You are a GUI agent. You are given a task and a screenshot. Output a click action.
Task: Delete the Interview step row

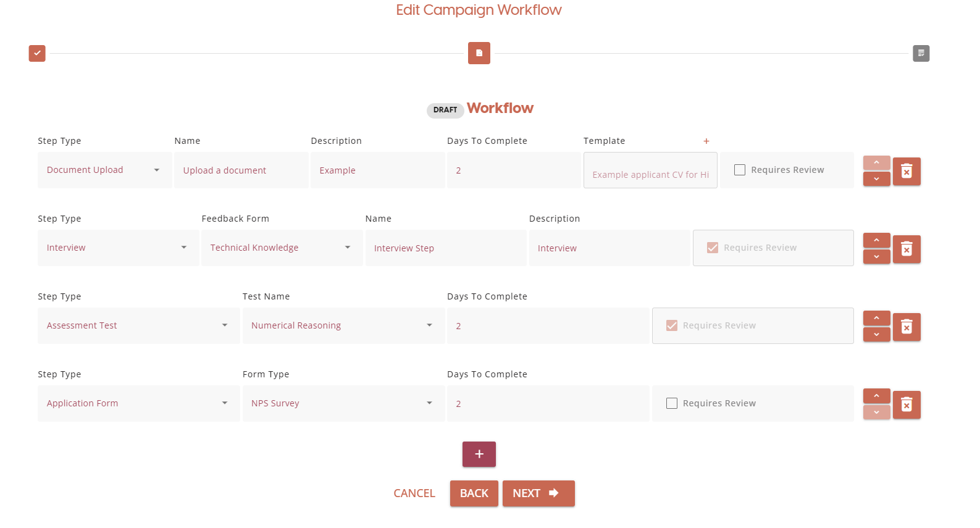[907, 249]
